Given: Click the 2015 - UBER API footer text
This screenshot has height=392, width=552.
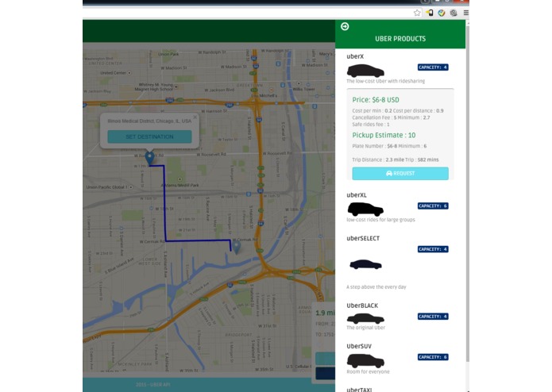Looking at the screenshot, I should point(152,385).
